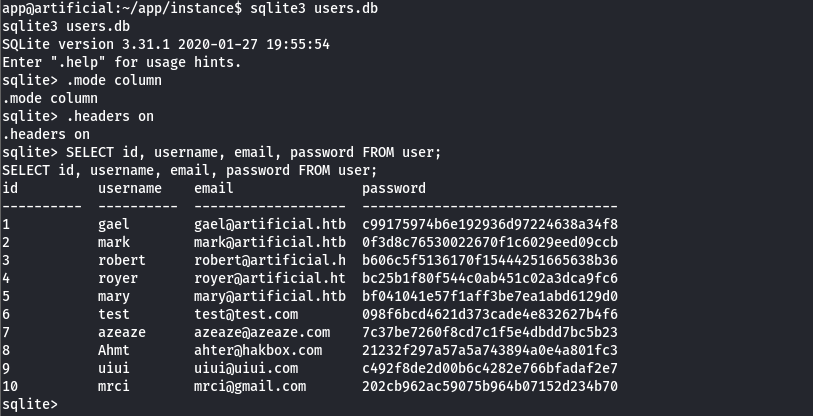
Task: Click the email test@test.com
Action: pyautogui.click(x=245, y=314)
